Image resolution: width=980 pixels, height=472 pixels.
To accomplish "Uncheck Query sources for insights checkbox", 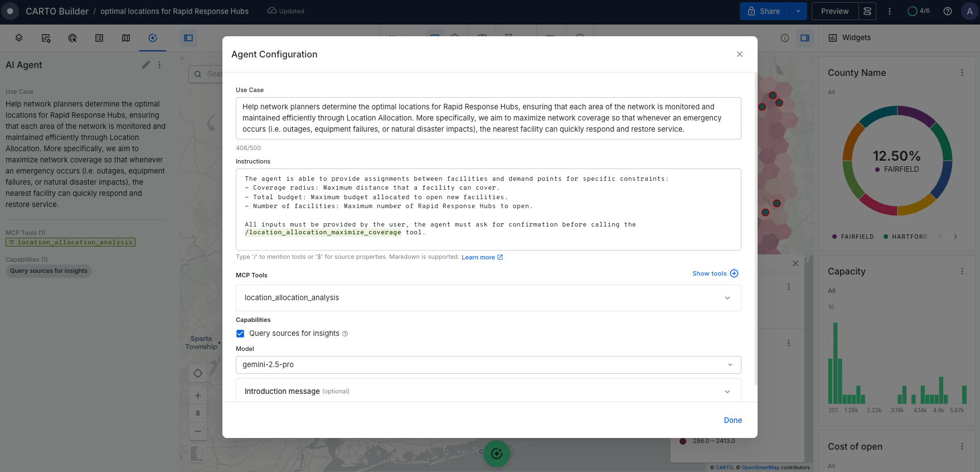I will (240, 334).
